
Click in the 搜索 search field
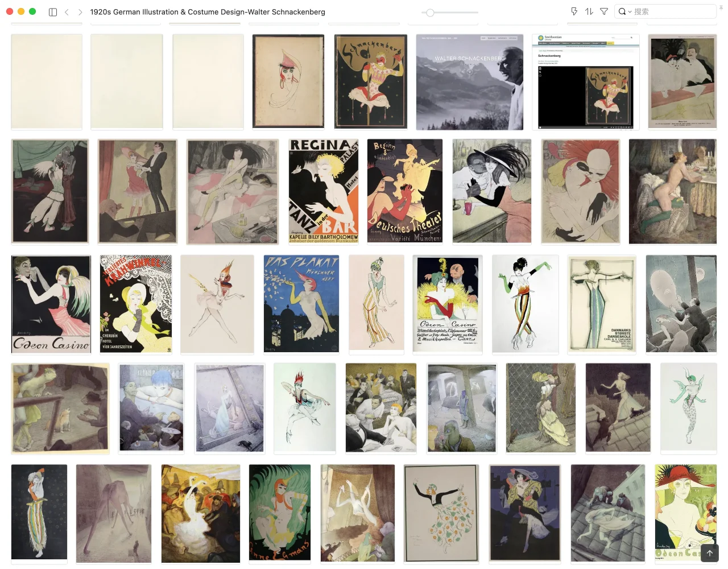tap(671, 11)
